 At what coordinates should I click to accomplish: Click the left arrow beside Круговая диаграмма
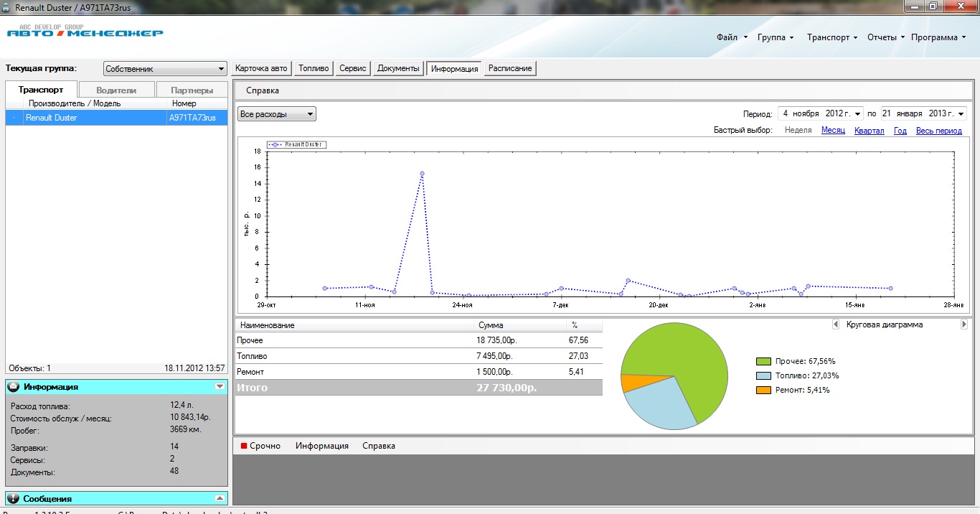836,324
